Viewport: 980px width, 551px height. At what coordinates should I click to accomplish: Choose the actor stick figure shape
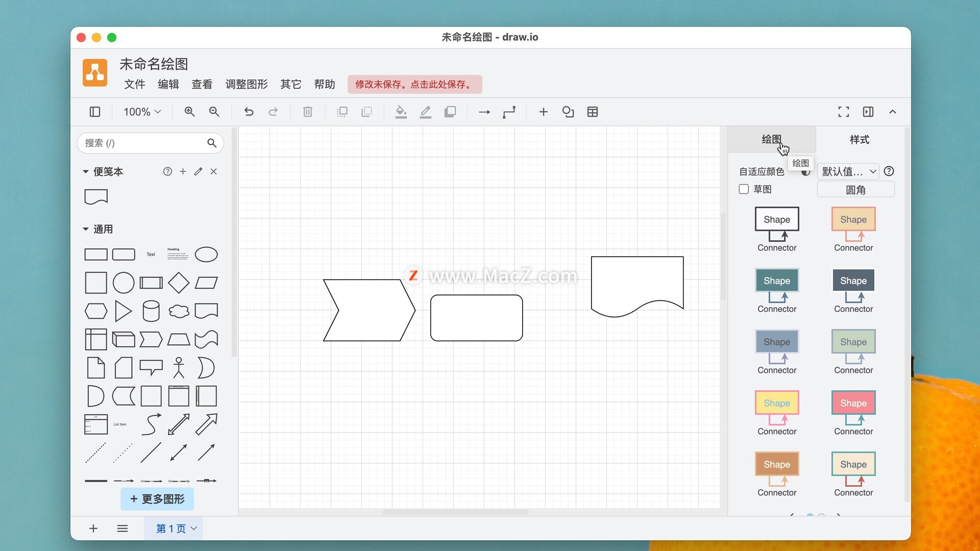[179, 368]
